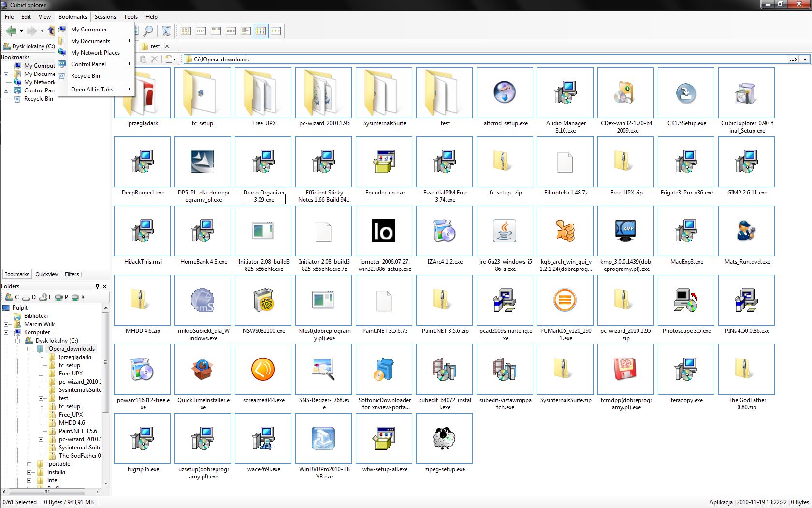
Task: Select the jre-6u23 Java installer icon
Action: pos(505,231)
